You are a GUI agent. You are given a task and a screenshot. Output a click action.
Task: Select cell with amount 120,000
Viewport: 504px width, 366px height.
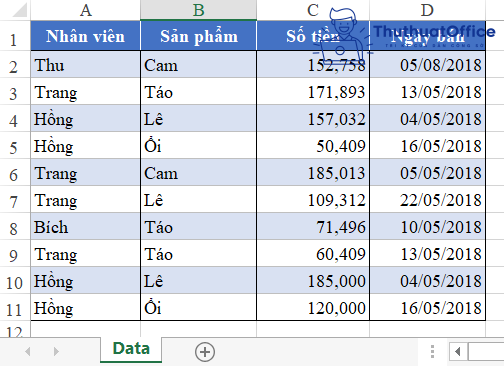pyautogui.click(x=313, y=308)
